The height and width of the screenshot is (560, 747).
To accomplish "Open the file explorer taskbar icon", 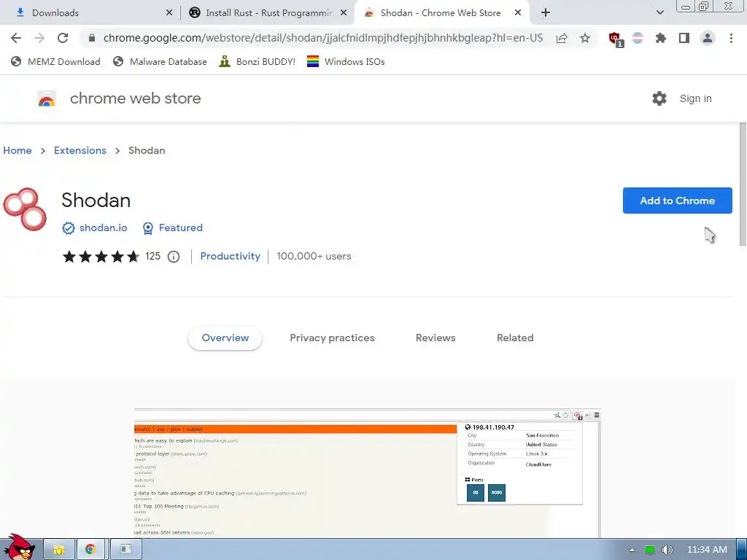I will tap(59, 550).
